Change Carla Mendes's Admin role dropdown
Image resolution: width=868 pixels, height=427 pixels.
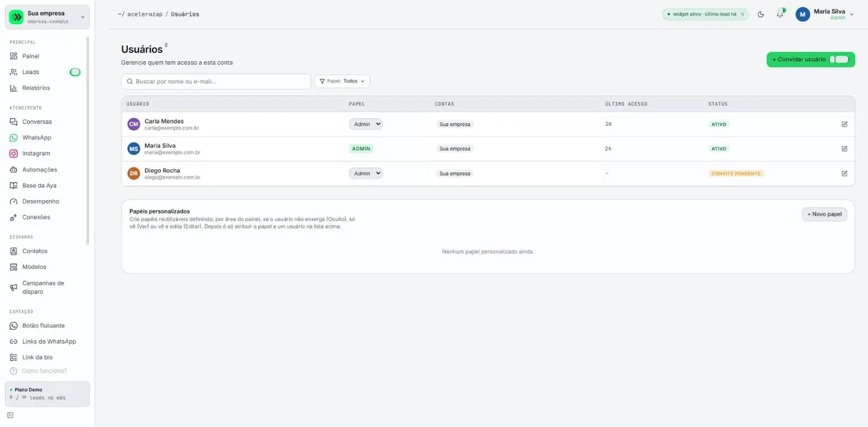pyautogui.click(x=366, y=124)
